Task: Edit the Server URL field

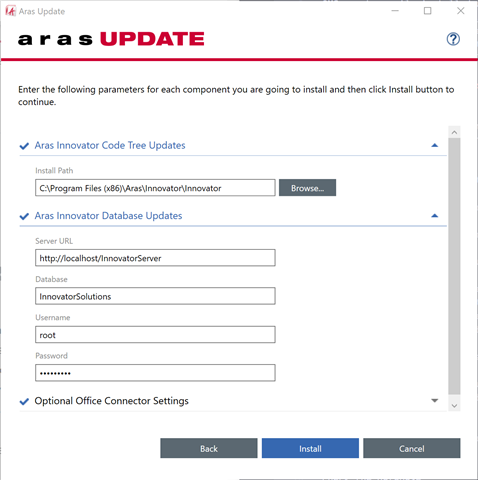Action: [155, 258]
